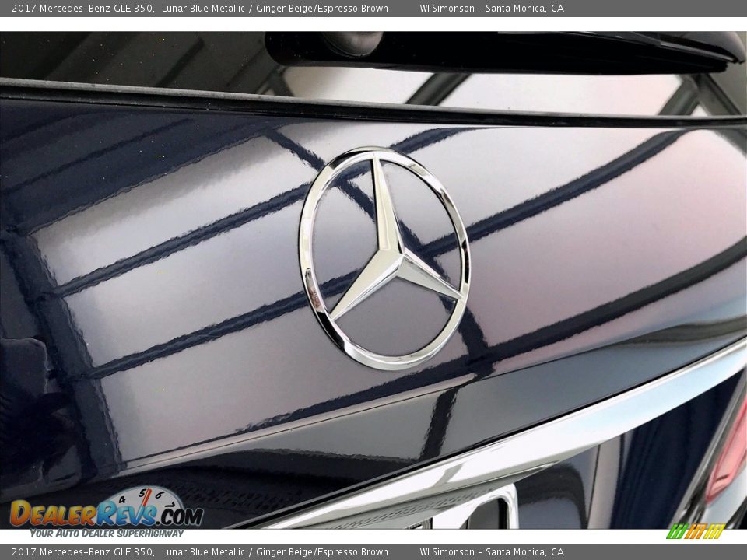Click top caption "Lunar Blue Metallic / Ginger Beige/Espresso Brown"
This screenshot has width=747, height=560.
275,8
